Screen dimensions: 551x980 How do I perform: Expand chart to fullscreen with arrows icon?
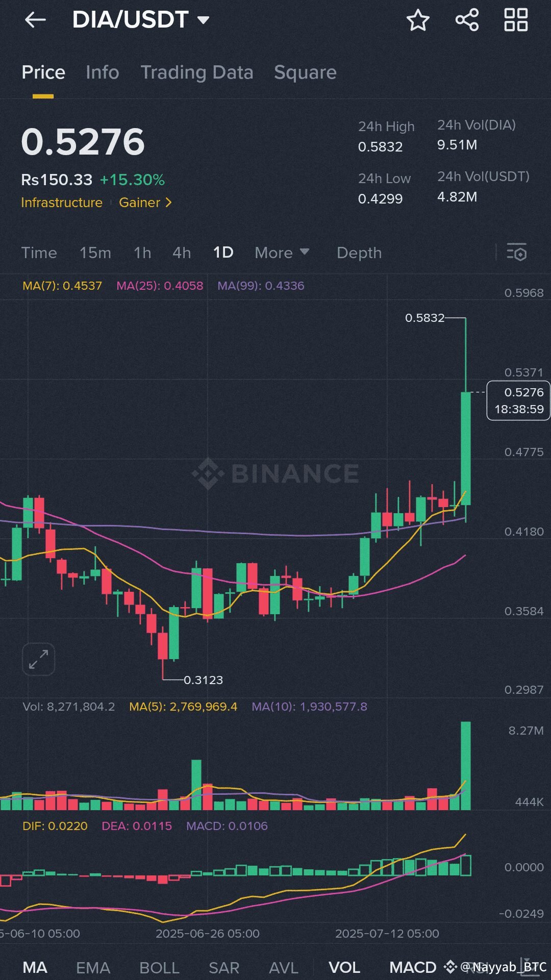39,659
